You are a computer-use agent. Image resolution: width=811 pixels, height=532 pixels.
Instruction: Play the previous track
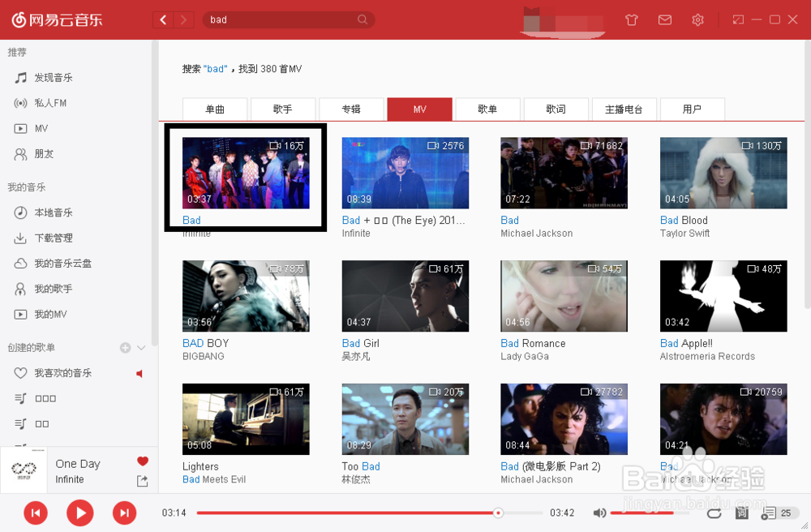click(36, 513)
